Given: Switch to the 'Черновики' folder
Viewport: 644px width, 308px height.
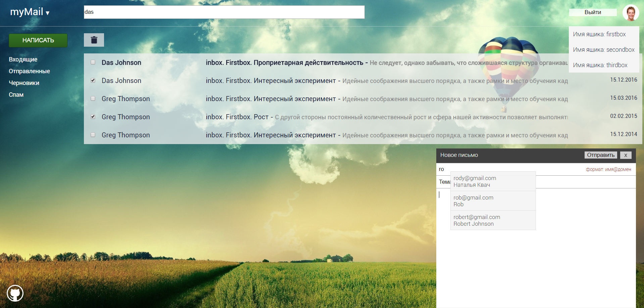Looking at the screenshot, I should click(x=24, y=83).
